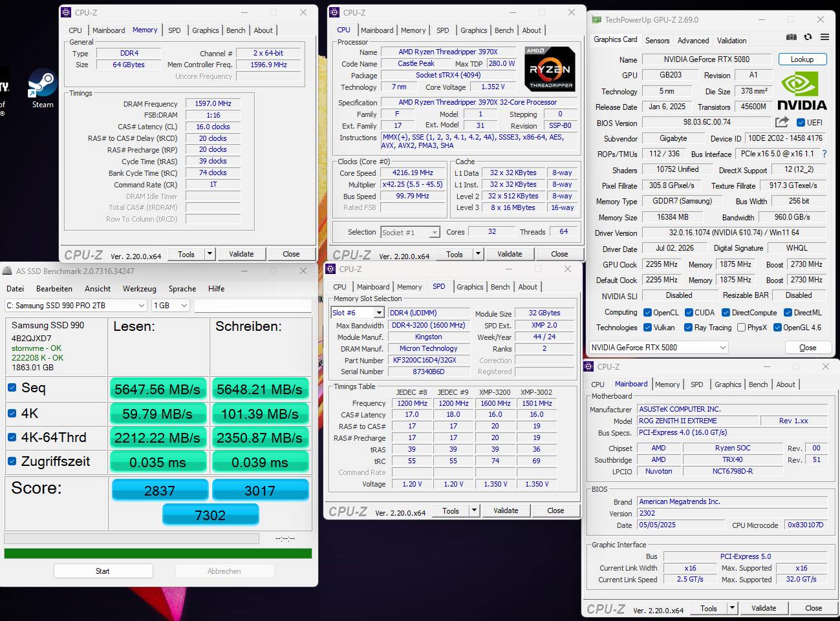Open the Hilfe menu in AS SSD
Viewport: 840px width, 621px height.
(217, 289)
